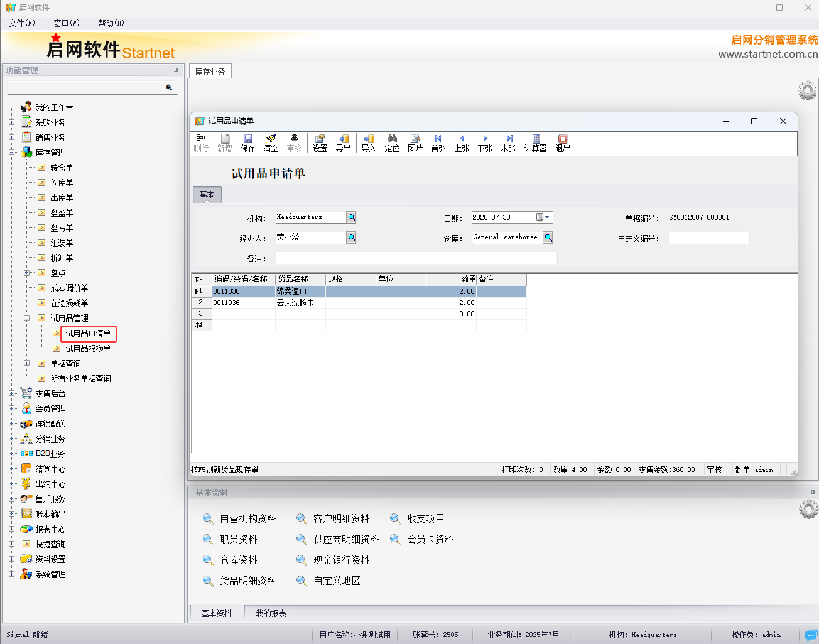Expand the 零售后台 tree node
This screenshot has height=644, width=819.
point(11,394)
